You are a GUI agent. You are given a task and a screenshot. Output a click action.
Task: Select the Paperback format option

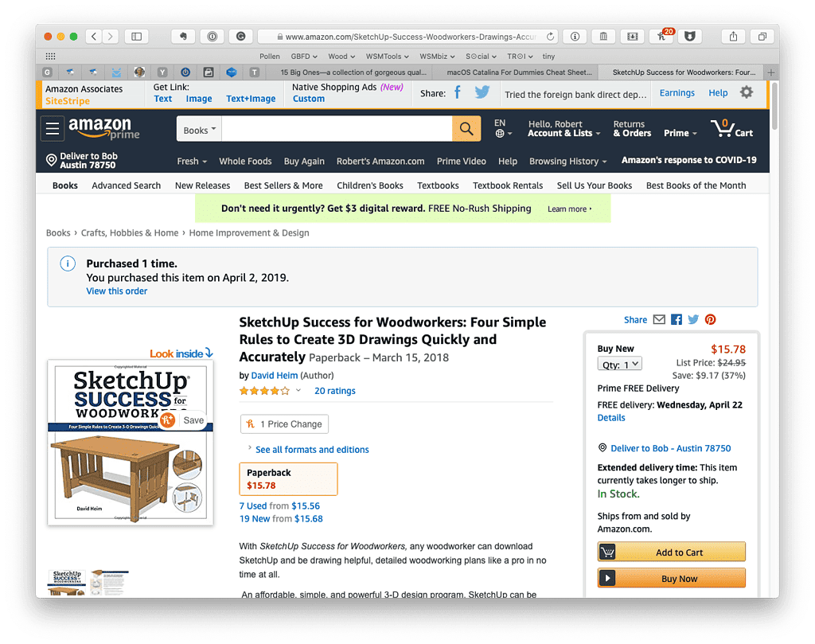(x=288, y=478)
